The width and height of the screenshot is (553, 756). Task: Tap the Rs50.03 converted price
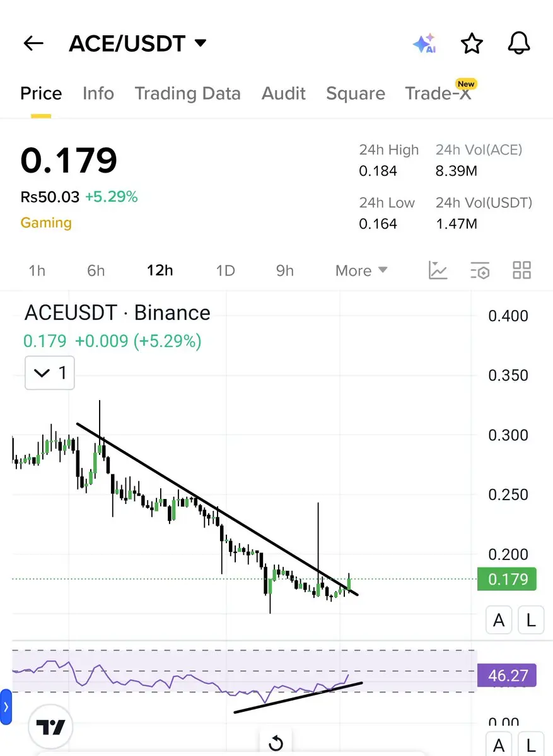coord(50,197)
